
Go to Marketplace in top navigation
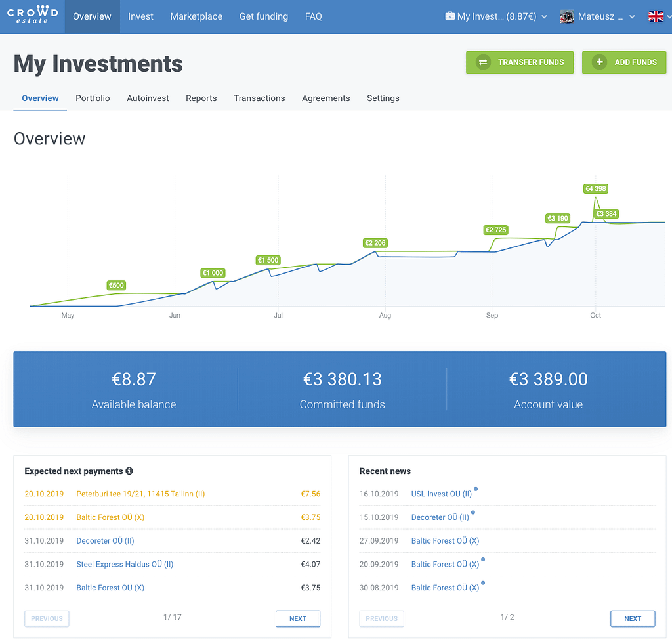[x=196, y=16]
